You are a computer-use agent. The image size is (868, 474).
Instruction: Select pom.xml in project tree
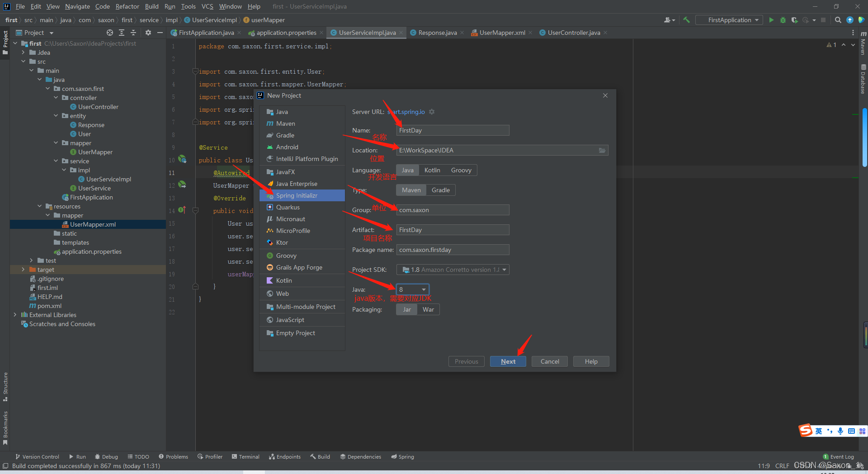coord(49,306)
